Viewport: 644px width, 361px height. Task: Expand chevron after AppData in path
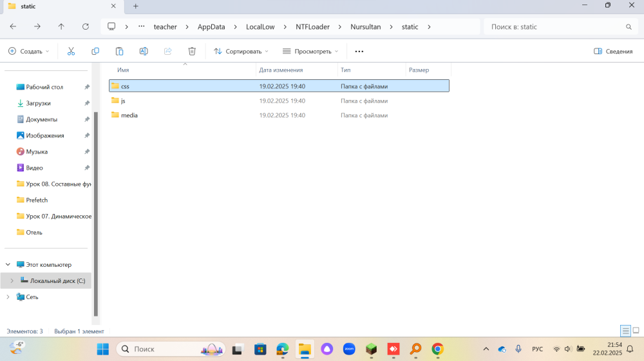(x=235, y=26)
